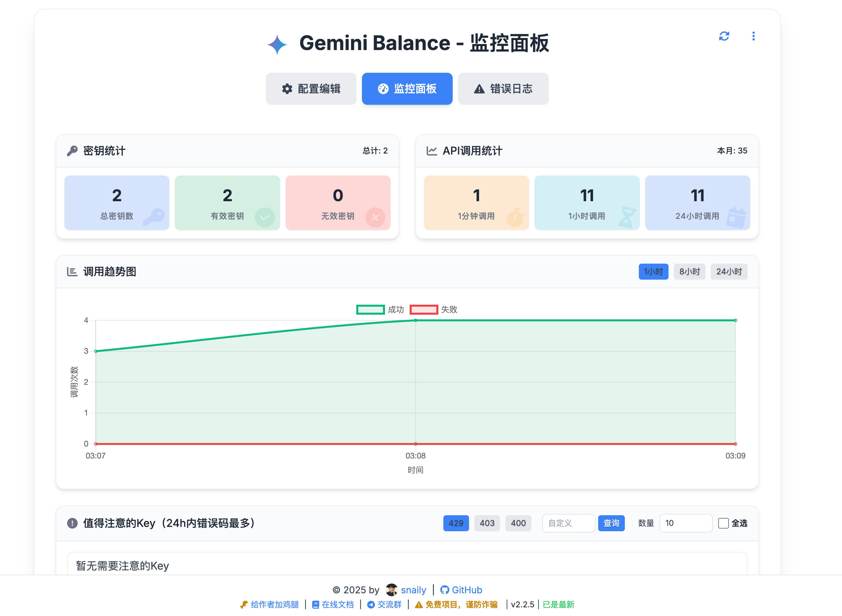Viewport: 842px width, 616px height.
Task: Open the GitHub link in footer
Action: [461, 590]
